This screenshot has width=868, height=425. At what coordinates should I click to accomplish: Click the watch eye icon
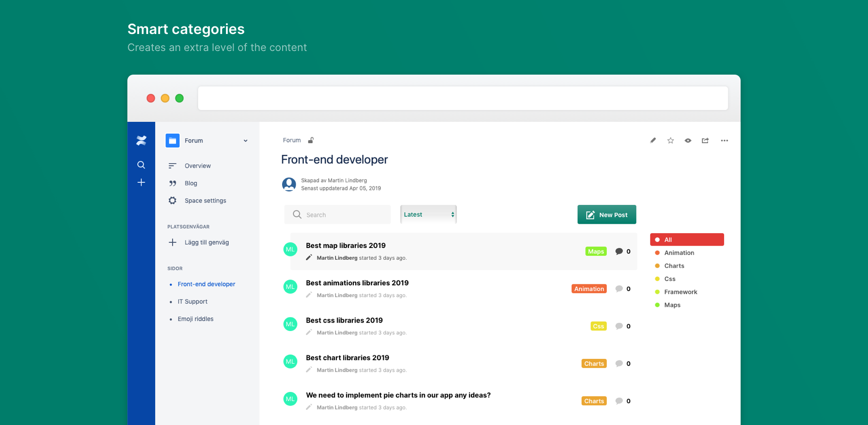[x=688, y=140]
